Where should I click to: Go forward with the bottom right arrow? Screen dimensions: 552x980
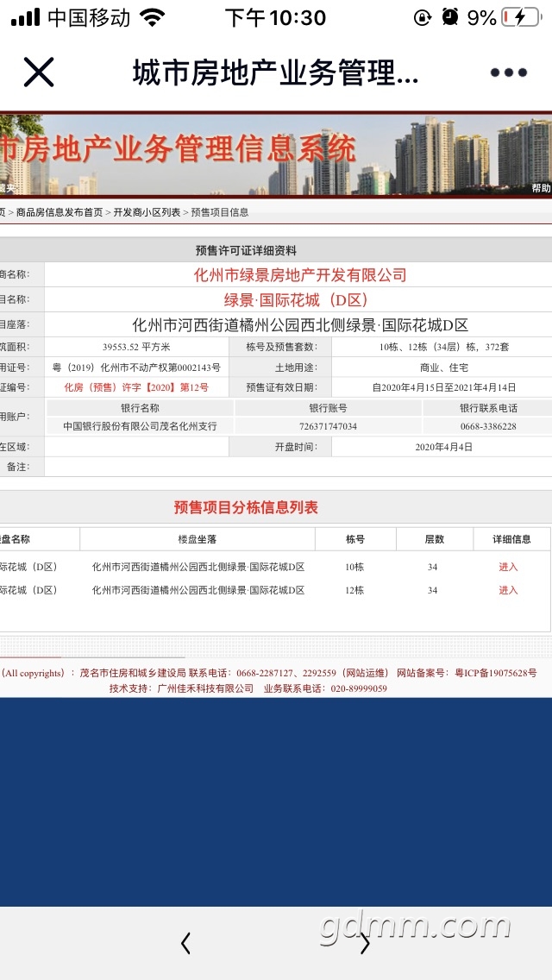pyautogui.click(x=365, y=943)
